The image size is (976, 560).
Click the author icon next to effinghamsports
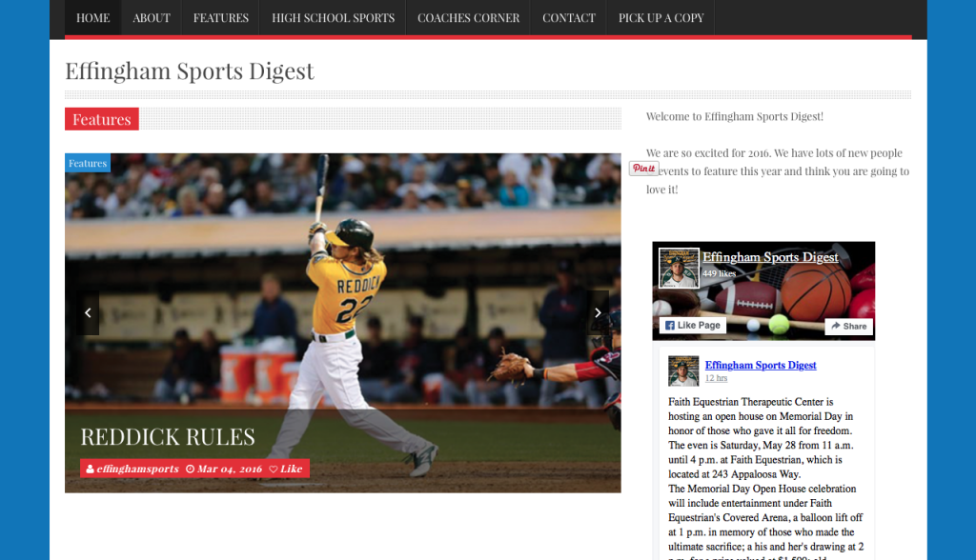[91, 468]
